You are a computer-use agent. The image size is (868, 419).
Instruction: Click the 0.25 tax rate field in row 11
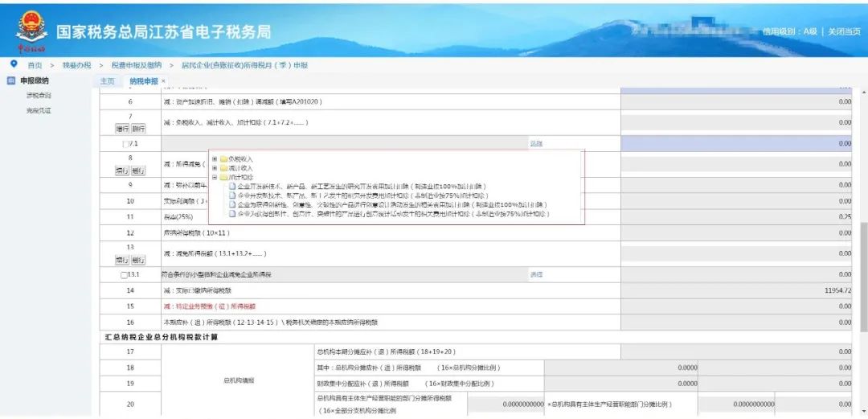[x=737, y=216]
